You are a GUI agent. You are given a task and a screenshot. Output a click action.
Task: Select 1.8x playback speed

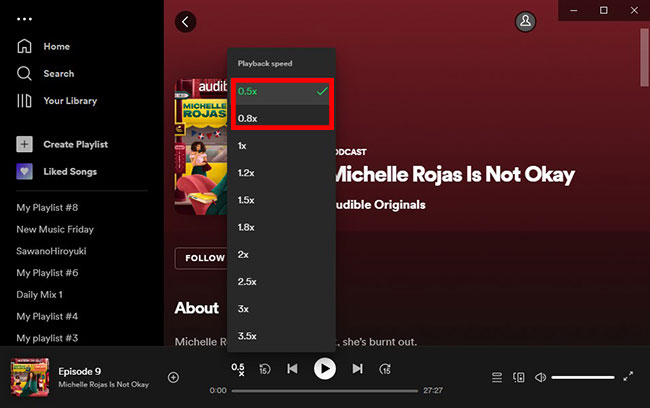[x=281, y=227]
